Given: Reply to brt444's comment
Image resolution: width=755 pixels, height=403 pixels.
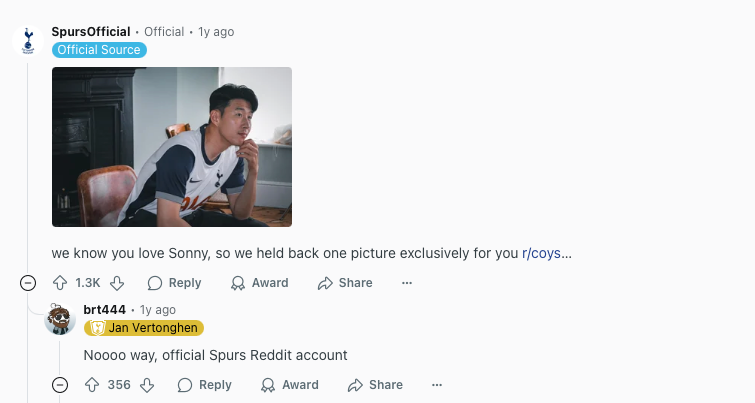Looking at the screenshot, I should pyautogui.click(x=205, y=385).
